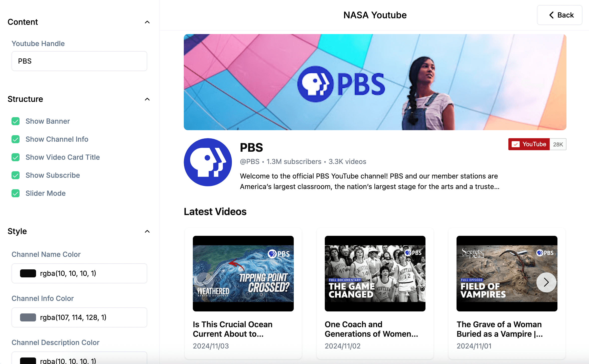Image resolution: width=589 pixels, height=364 pixels.
Task: Edit the Youtube Handle input field
Action: (x=79, y=61)
